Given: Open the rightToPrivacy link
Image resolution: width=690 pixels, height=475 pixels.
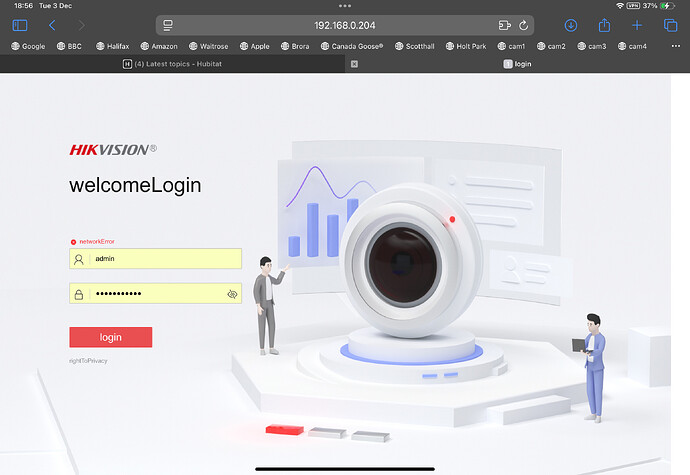Looking at the screenshot, I should [88, 360].
